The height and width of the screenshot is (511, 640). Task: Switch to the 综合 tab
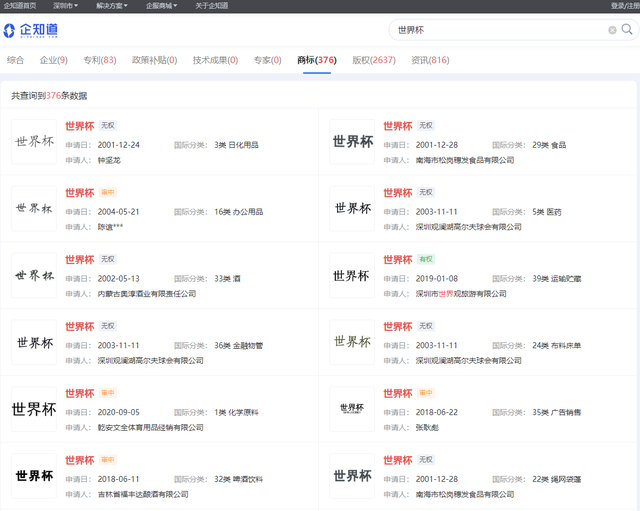pyautogui.click(x=16, y=60)
